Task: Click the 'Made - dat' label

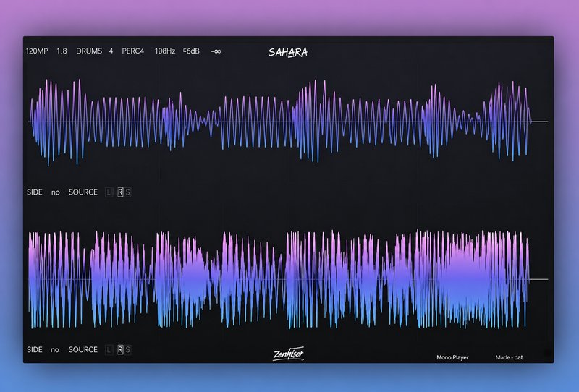Action: pos(510,357)
